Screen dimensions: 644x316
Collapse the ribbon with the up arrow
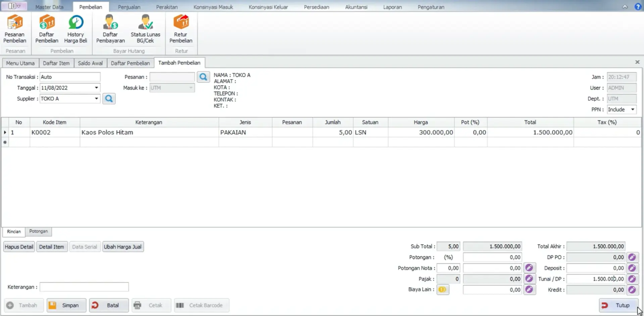point(625,7)
